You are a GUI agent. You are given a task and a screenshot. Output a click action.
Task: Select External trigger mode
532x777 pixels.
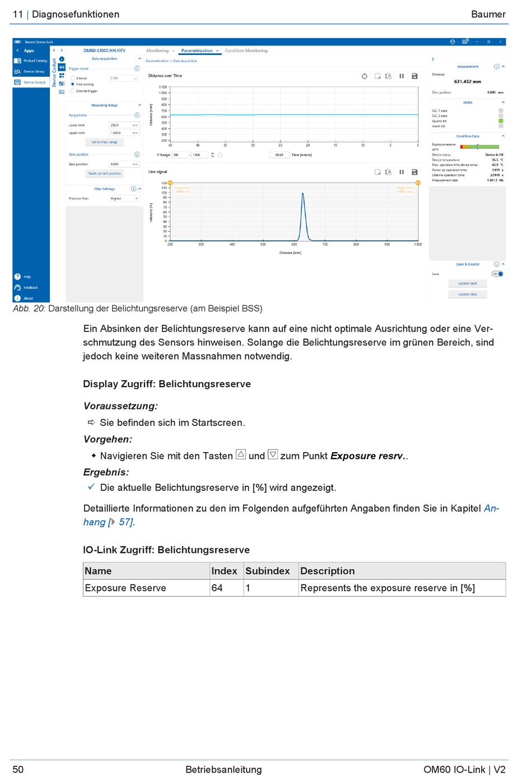click(73, 91)
